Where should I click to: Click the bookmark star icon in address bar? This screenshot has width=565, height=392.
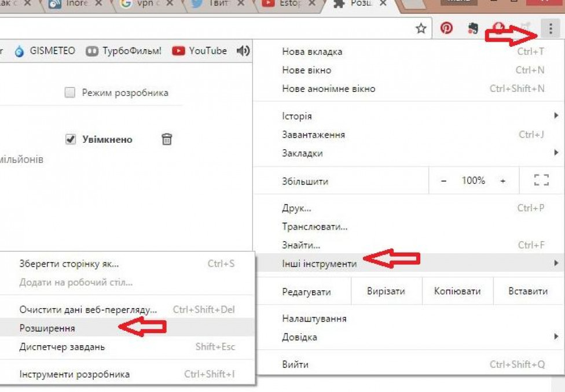click(x=421, y=28)
